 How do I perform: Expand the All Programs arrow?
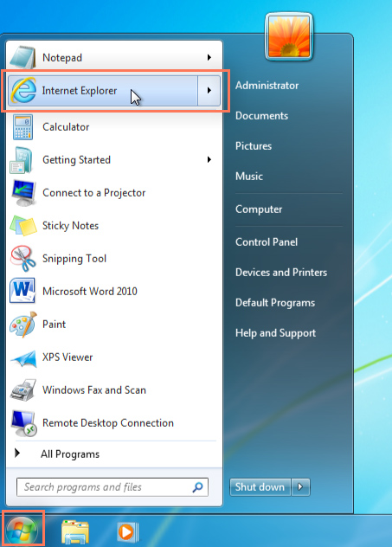point(17,454)
